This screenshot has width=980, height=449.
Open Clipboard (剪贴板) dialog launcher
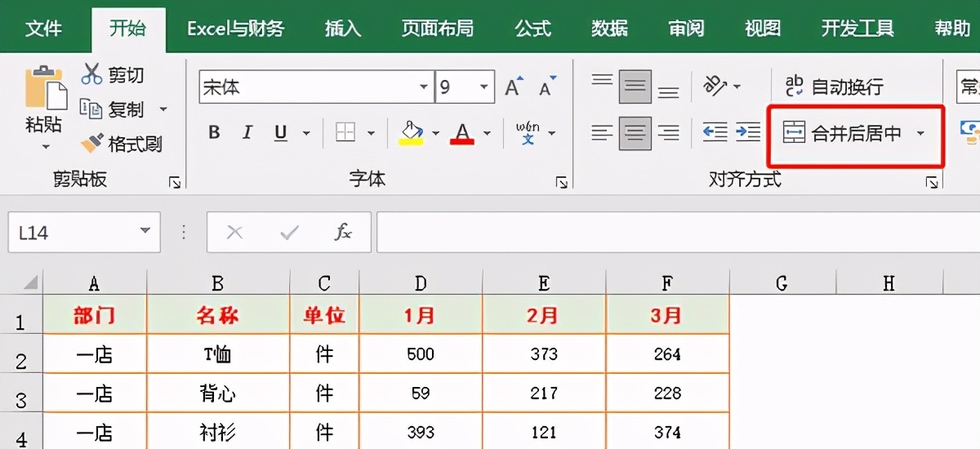tap(174, 183)
